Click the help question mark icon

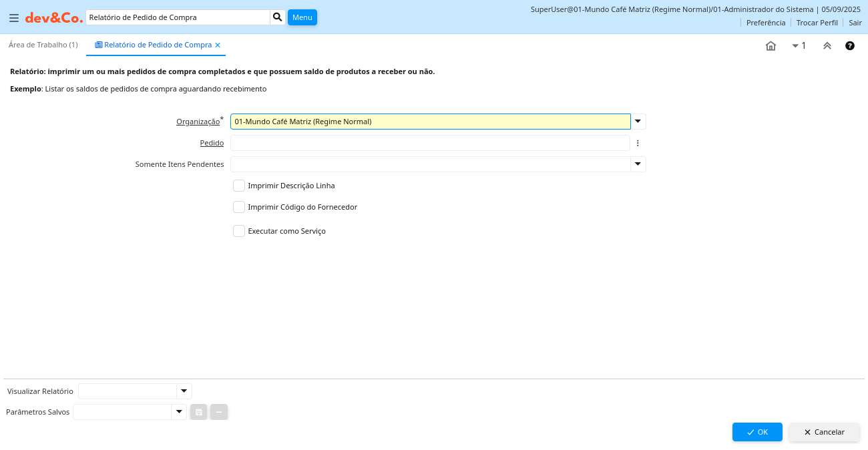pos(850,46)
